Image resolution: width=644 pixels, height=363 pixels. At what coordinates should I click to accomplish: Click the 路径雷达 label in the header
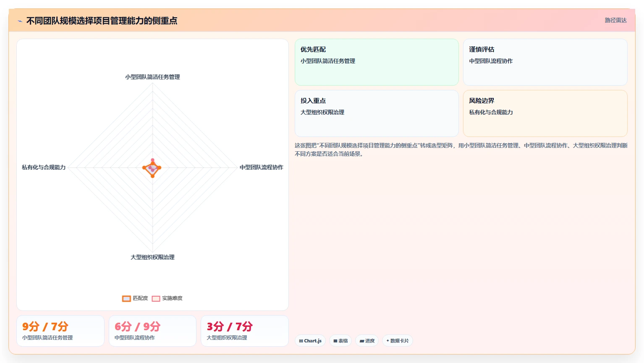pyautogui.click(x=615, y=20)
